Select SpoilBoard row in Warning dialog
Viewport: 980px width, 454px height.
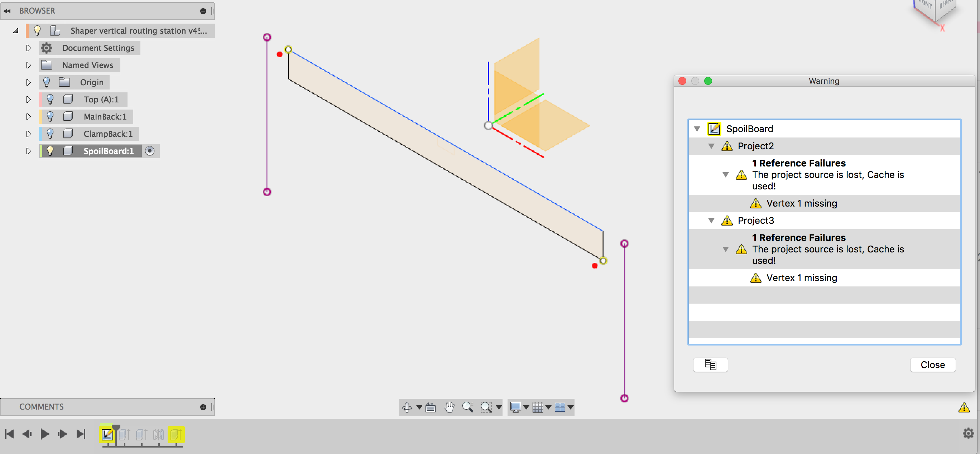point(824,129)
